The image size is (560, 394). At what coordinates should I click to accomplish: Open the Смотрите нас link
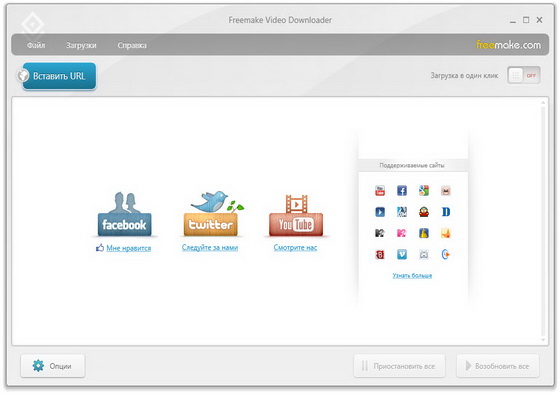(x=295, y=247)
